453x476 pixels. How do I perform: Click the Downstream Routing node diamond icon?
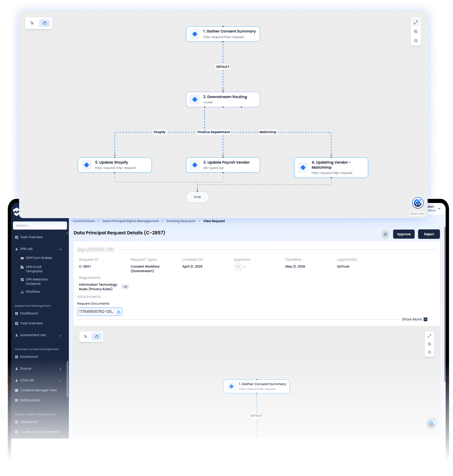[195, 99]
